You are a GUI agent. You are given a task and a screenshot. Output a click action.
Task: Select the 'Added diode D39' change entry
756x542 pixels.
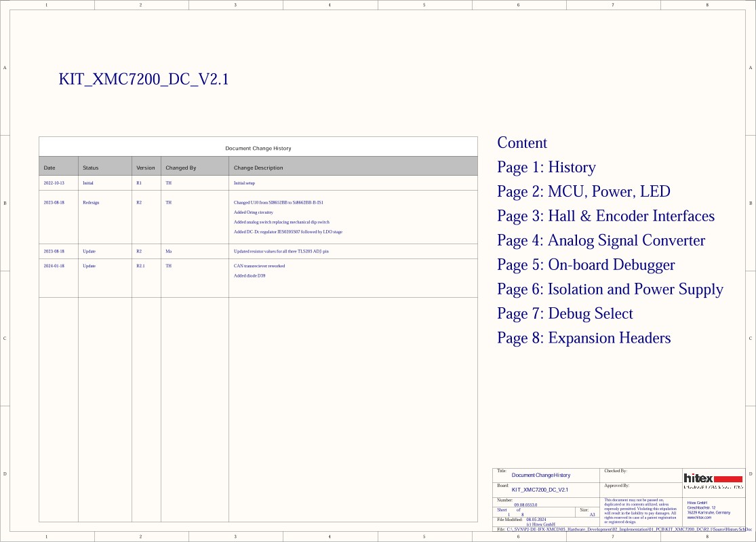[x=250, y=276]
